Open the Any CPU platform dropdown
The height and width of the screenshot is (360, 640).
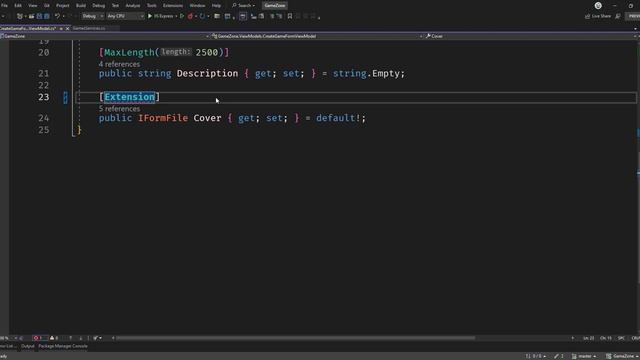coord(125,16)
